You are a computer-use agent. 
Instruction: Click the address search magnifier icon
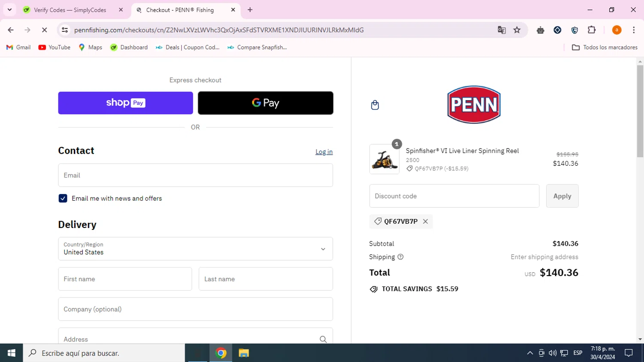[x=323, y=339]
